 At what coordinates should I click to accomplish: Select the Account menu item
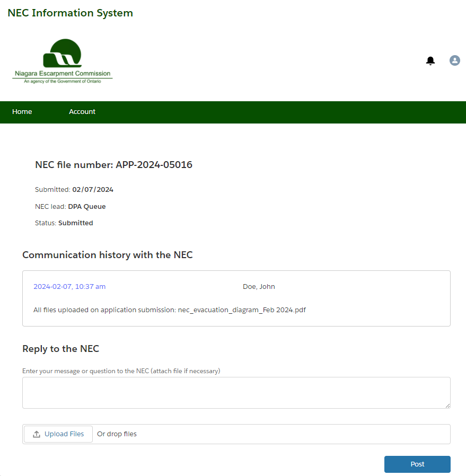[x=82, y=112]
